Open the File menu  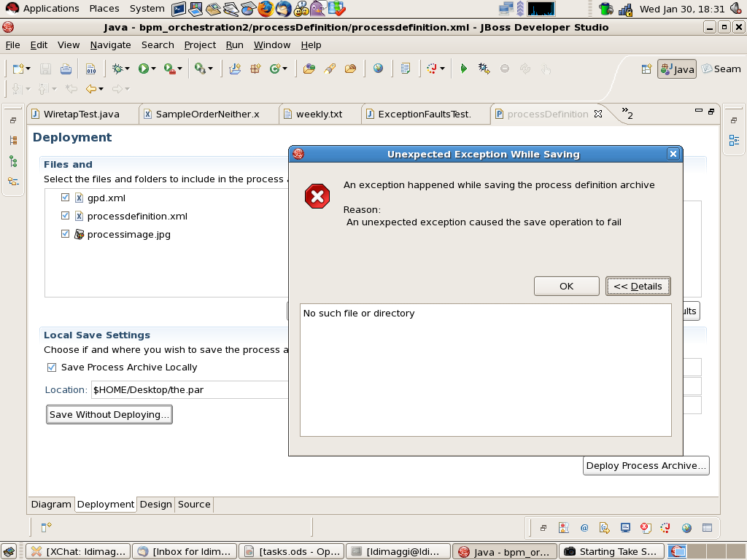[13, 44]
